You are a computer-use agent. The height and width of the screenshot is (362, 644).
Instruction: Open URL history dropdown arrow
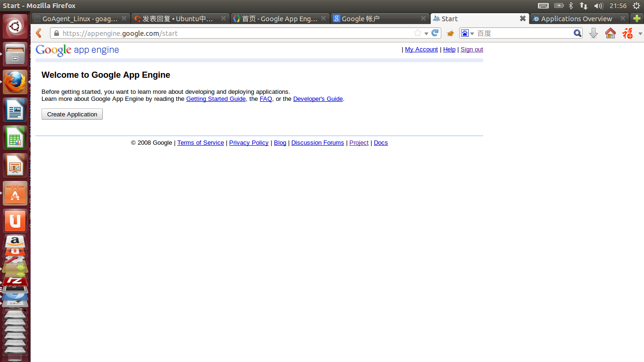[x=426, y=33]
